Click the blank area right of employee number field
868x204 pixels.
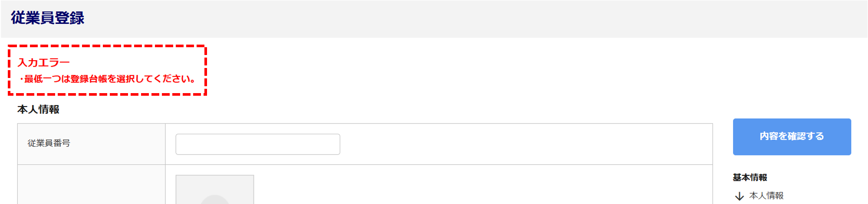[x=526, y=144]
